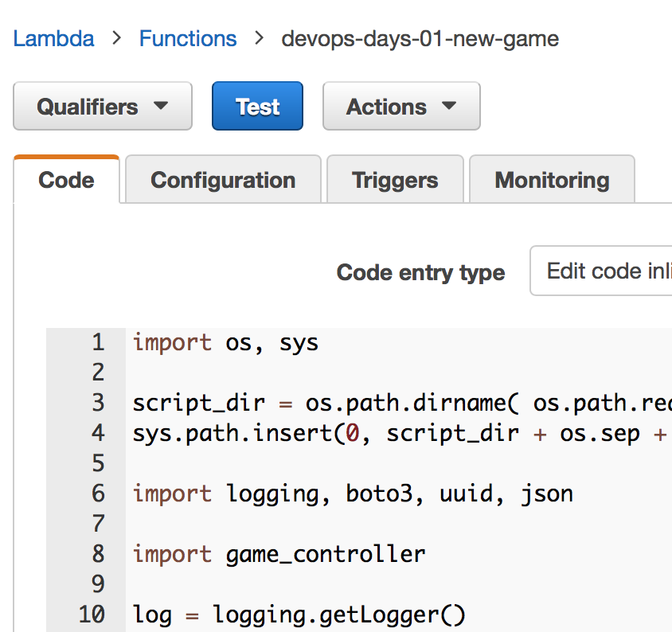Select the Code tab
Screen dimensions: 672x632
66,181
